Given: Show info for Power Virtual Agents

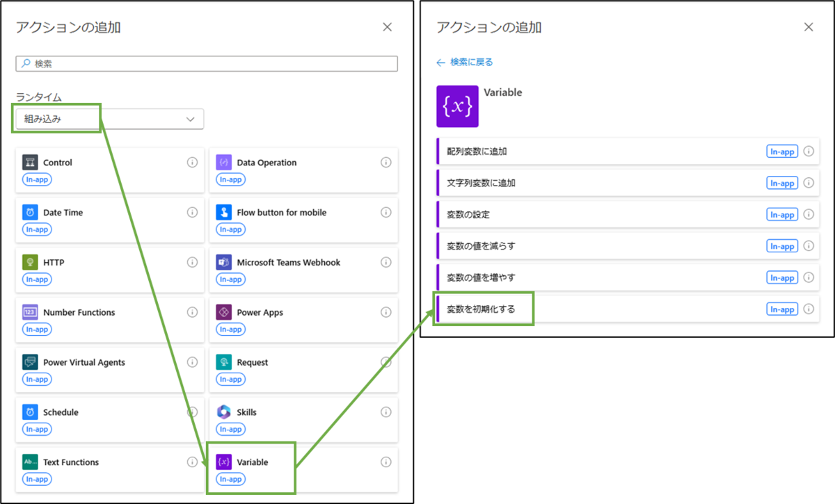Looking at the screenshot, I should 192,363.
